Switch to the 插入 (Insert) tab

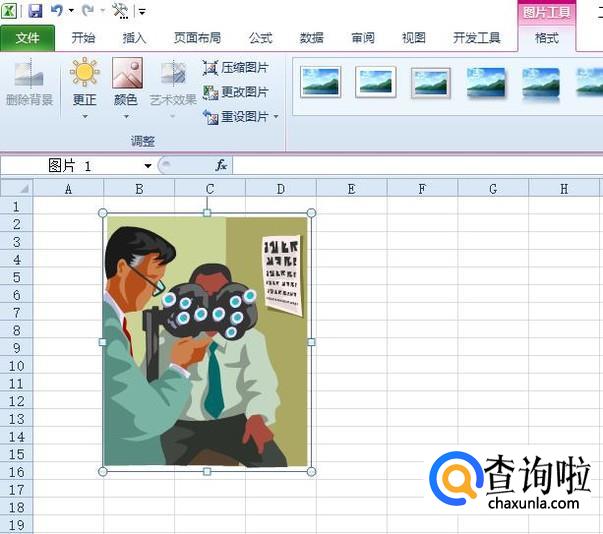pyautogui.click(x=134, y=38)
